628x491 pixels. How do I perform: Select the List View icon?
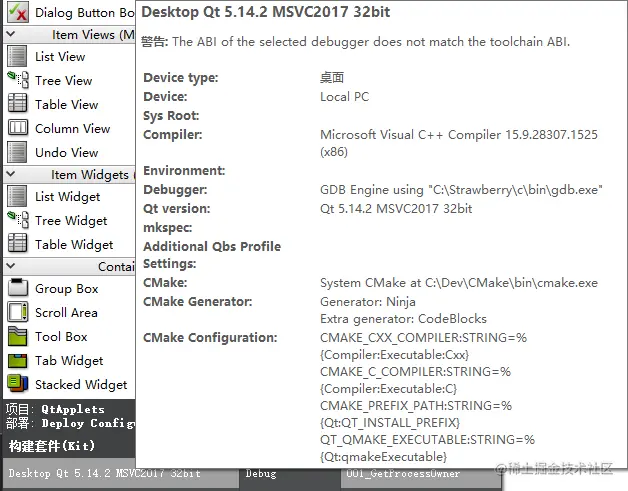(17, 56)
